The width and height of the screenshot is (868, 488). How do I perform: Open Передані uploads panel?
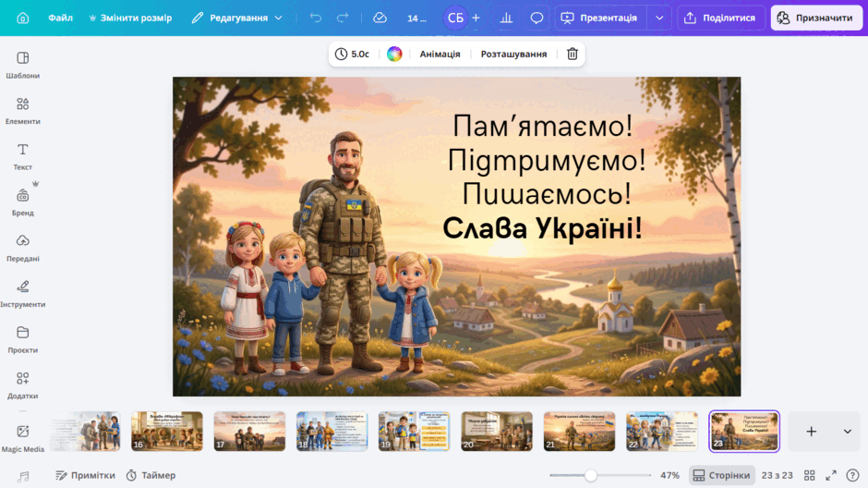pos(23,248)
